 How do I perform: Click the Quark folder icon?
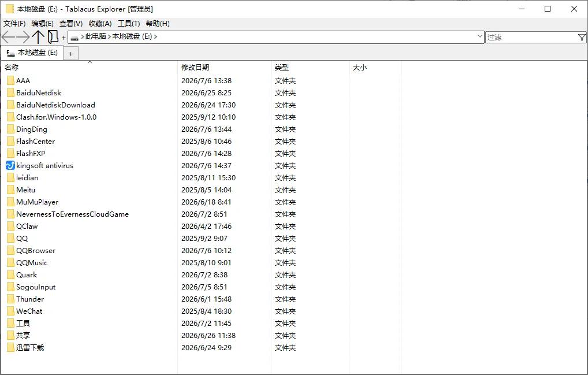pyautogui.click(x=10, y=274)
